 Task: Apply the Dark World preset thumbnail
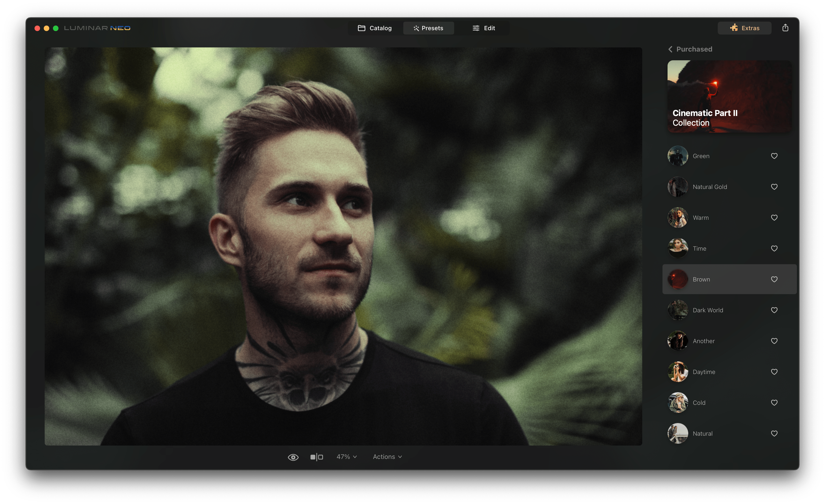[678, 310]
